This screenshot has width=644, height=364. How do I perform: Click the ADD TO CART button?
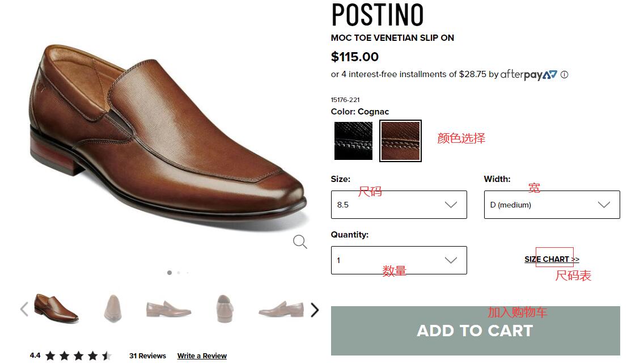[x=475, y=331]
